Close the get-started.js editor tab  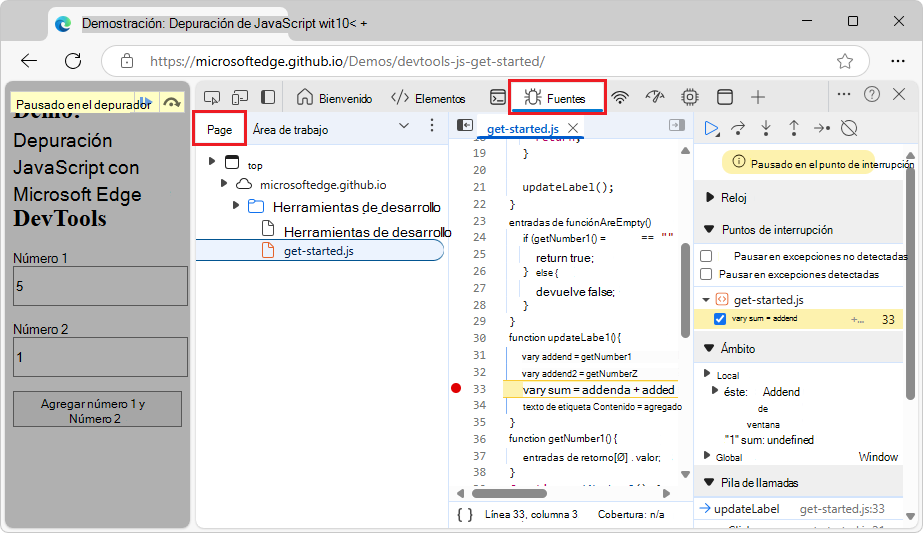573,128
